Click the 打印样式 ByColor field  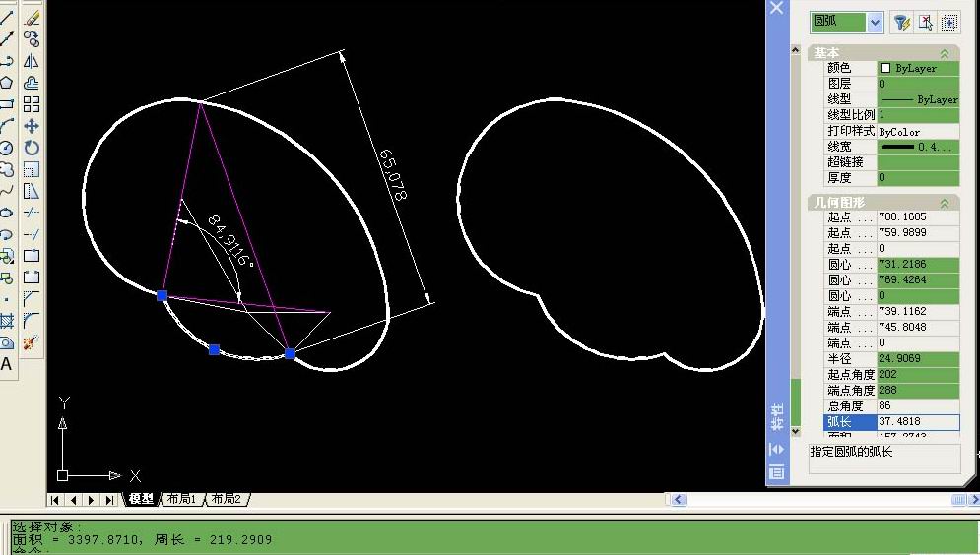pyautogui.click(x=918, y=131)
